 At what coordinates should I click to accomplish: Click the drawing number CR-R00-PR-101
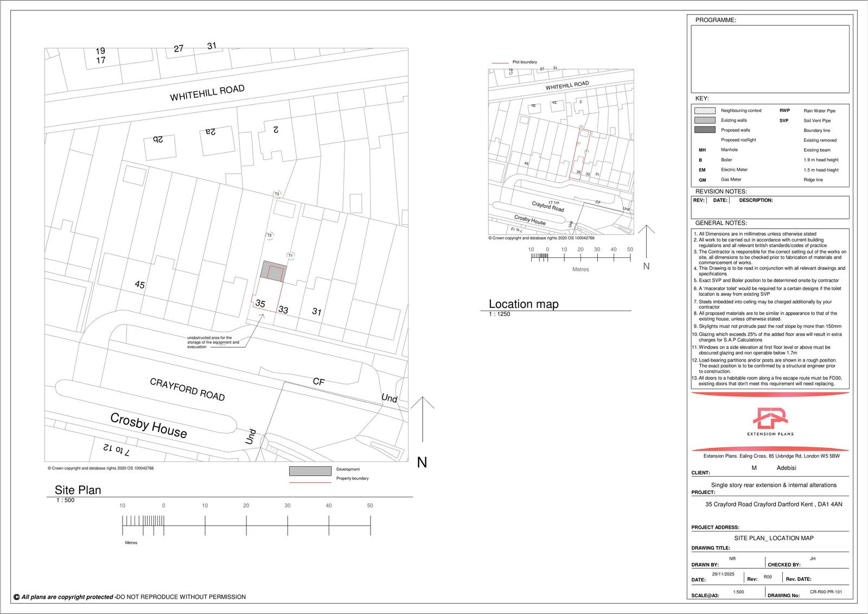826,592
